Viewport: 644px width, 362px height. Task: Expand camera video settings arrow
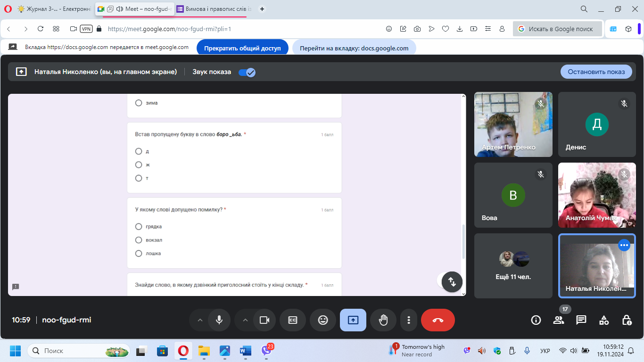245,320
